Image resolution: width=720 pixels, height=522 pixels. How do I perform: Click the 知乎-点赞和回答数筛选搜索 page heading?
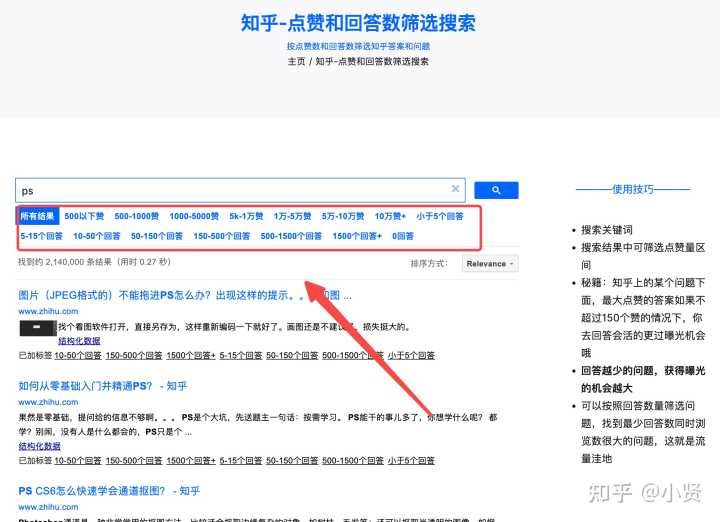[358, 22]
